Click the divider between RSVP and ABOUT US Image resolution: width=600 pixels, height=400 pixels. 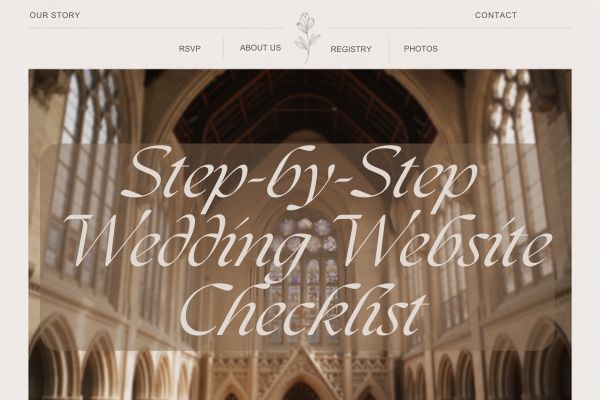(x=223, y=49)
